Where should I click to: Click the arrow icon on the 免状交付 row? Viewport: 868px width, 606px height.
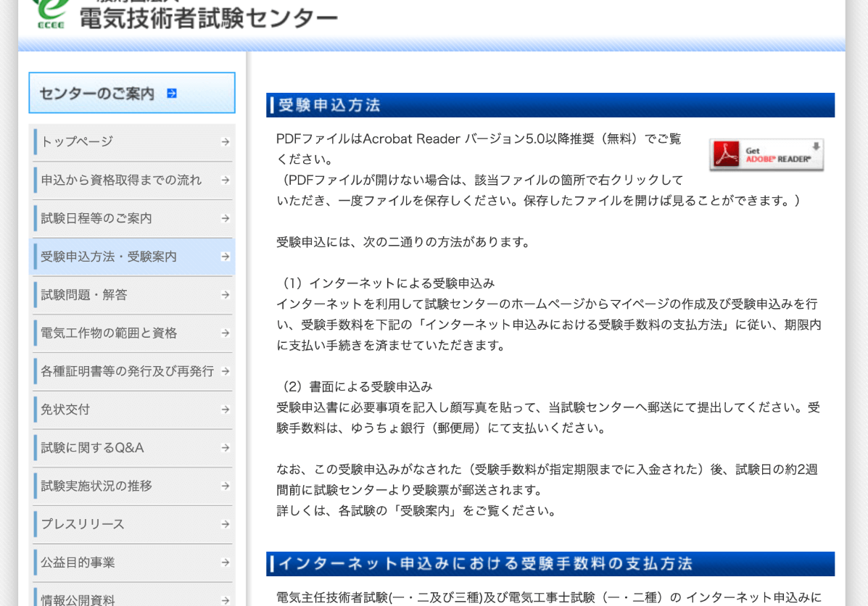tap(226, 409)
